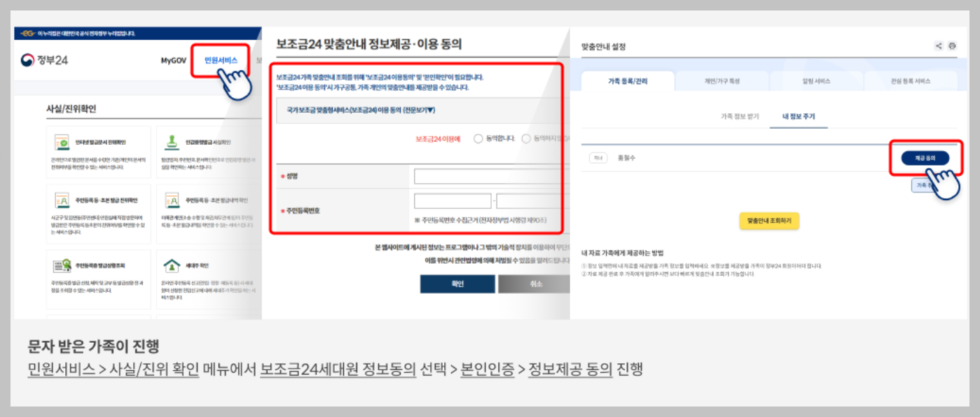Click the underlined 사실/진위 확인 caption text
The image size is (980, 417).
click(153, 369)
